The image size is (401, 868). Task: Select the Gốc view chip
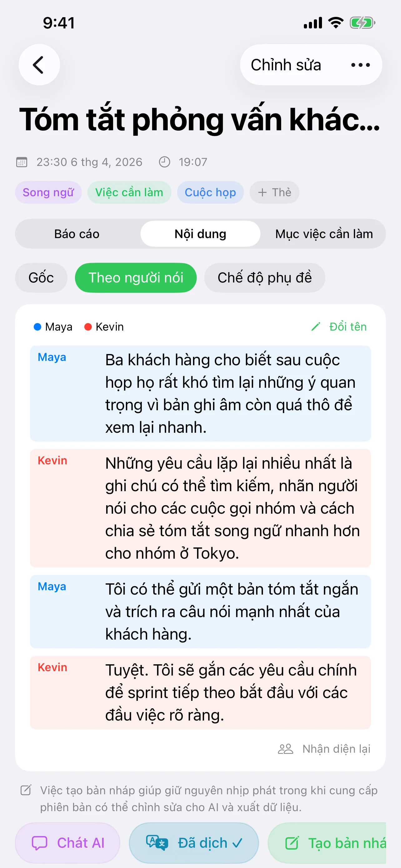coord(41,278)
